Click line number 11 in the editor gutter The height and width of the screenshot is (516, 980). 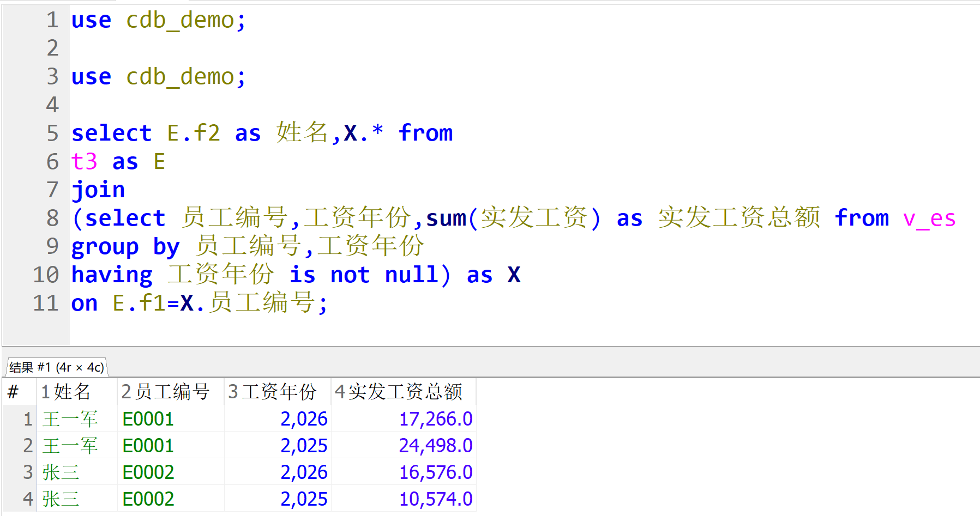coord(46,303)
